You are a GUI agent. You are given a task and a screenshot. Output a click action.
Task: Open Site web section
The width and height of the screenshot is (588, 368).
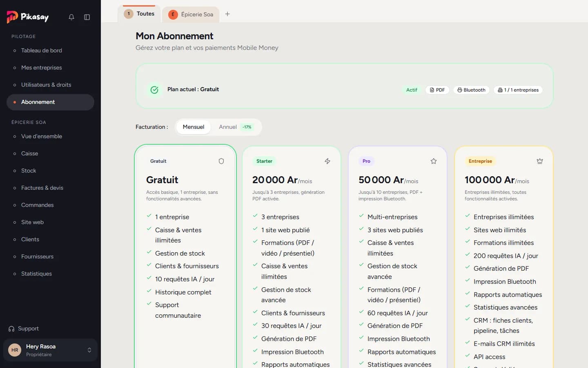coord(50,222)
